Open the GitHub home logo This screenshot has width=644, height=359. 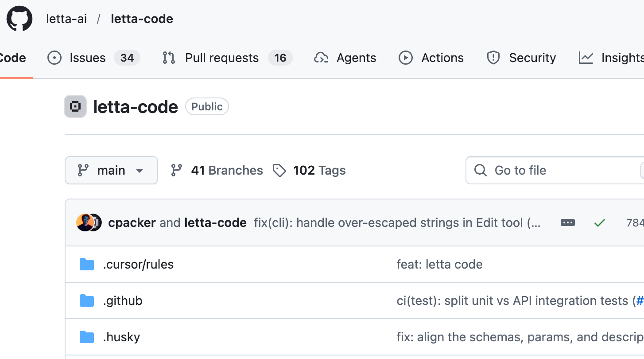click(x=19, y=19)
